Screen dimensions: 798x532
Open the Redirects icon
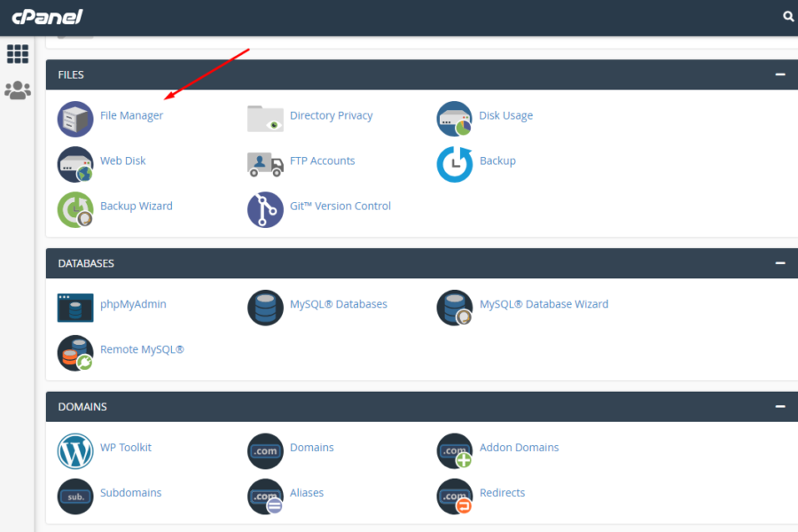click(455, 497)
